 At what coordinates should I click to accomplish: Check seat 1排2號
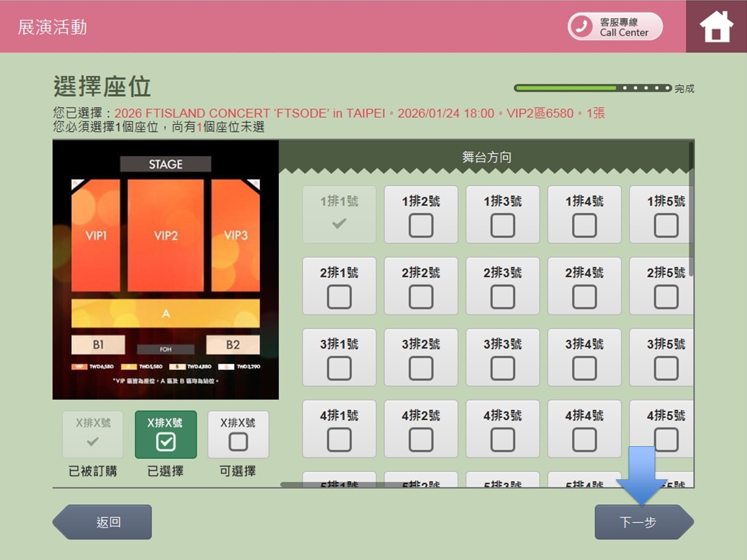point(421,225)
